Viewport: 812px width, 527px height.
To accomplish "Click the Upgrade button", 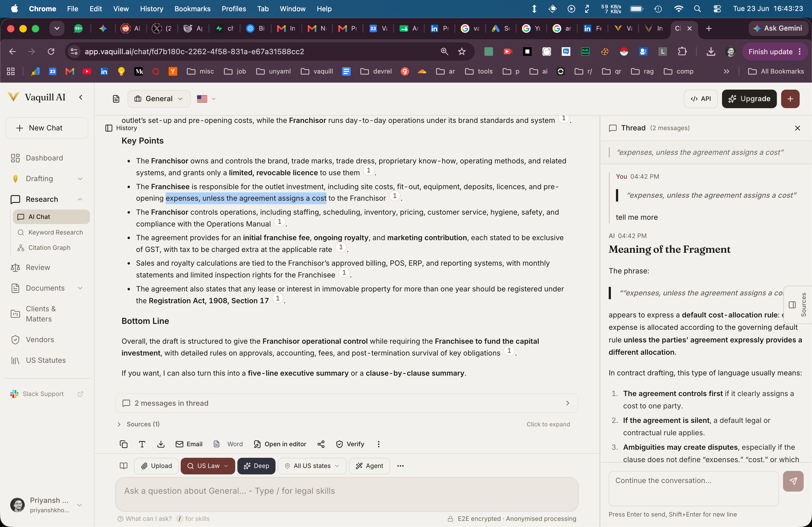I will click(x=749, y=99).
